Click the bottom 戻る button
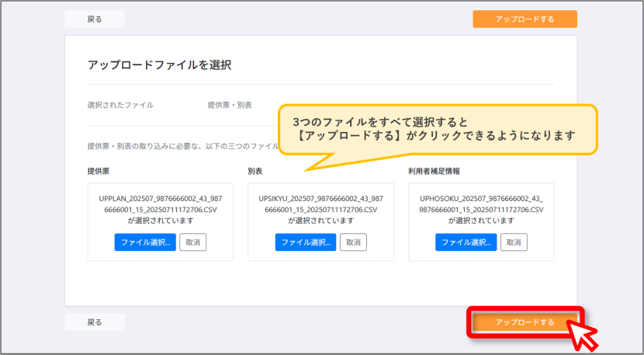The width and height of the screenshot is (644, 355). click(95, 322)
